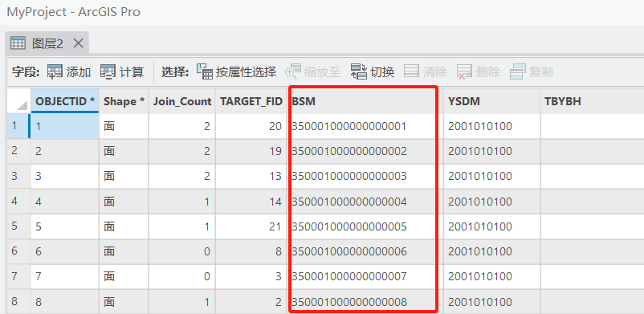Click the Add field (添加) button
The height and width of the screenshot is (314, 644).
(x=69, y=72)
